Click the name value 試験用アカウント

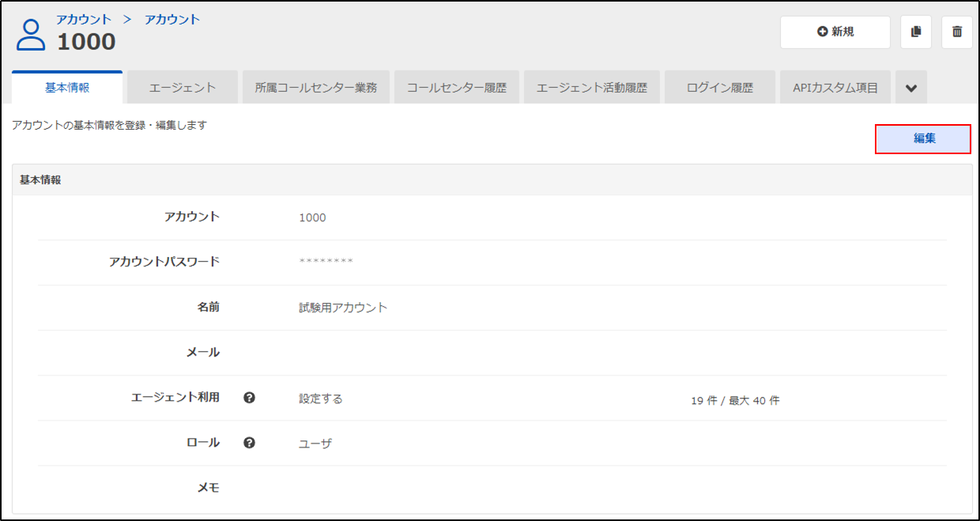343,308
